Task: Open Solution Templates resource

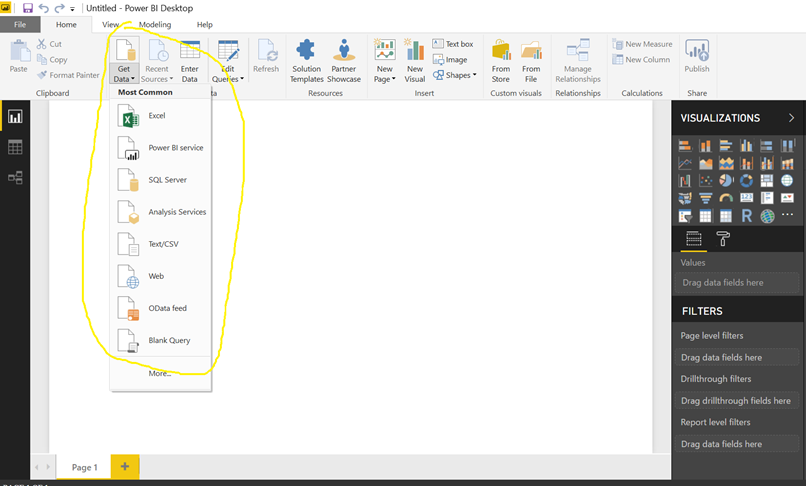Action: coord(307,60)
